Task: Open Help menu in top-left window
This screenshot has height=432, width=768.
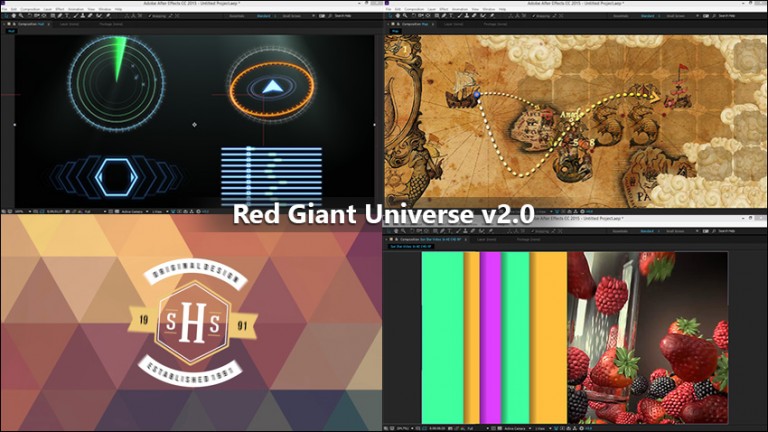Action: coord(118,9)
